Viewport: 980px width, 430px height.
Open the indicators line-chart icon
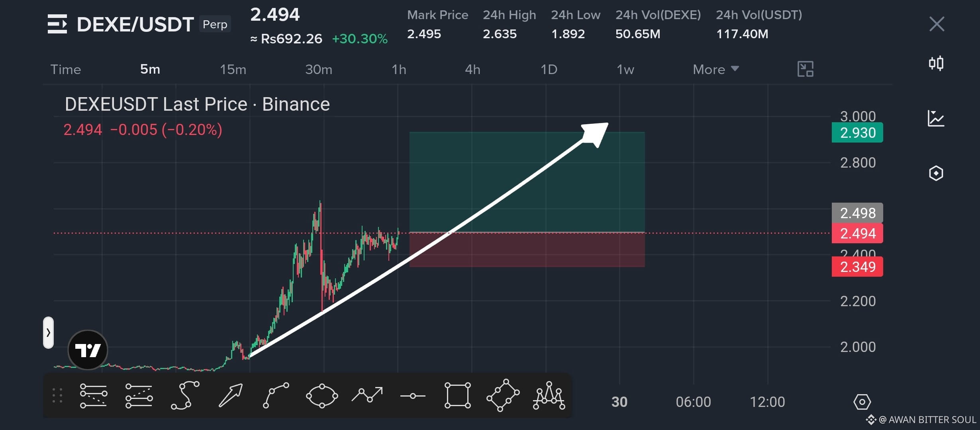click(x=936, y=118)
